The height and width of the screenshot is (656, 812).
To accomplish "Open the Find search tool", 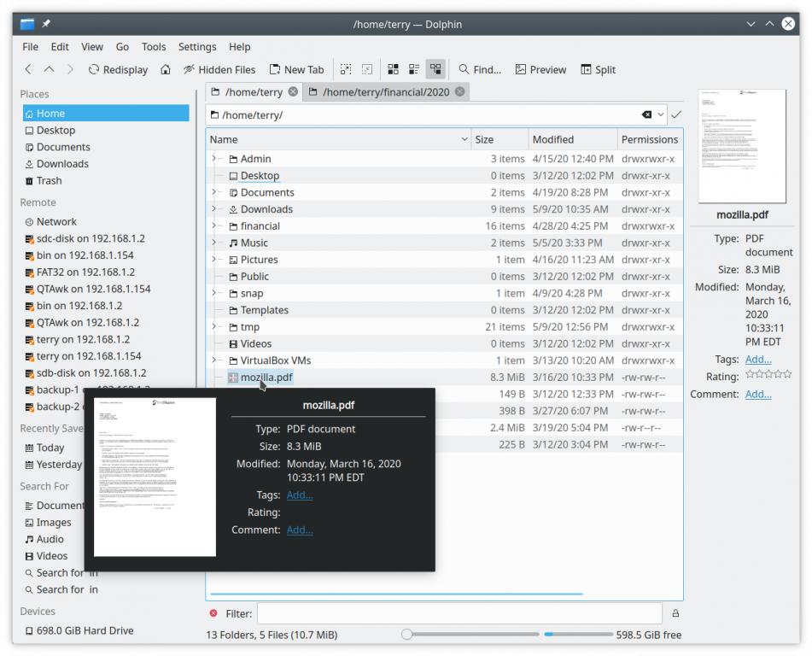I will (x=479, y=70).
